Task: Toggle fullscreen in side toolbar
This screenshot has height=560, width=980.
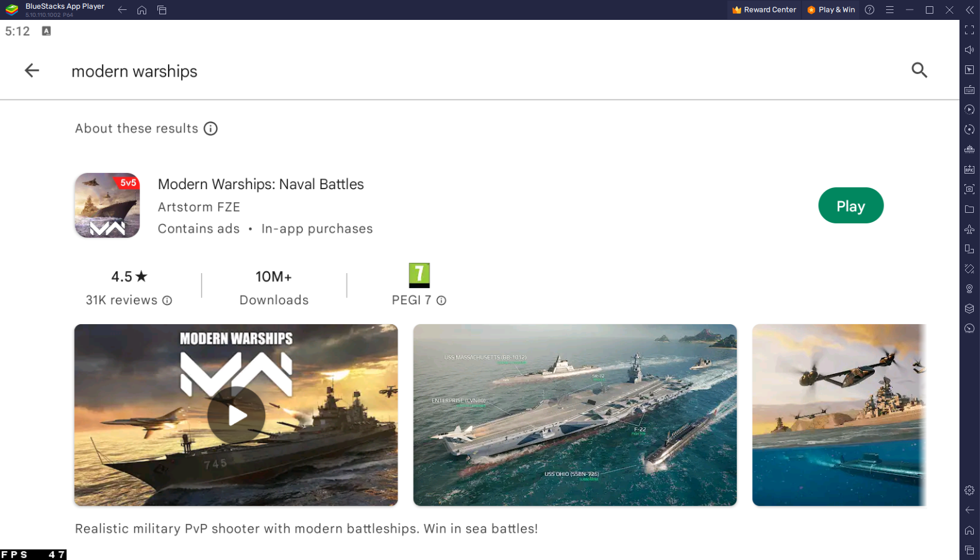Action: pyautogui.click(x=969, y=30)
